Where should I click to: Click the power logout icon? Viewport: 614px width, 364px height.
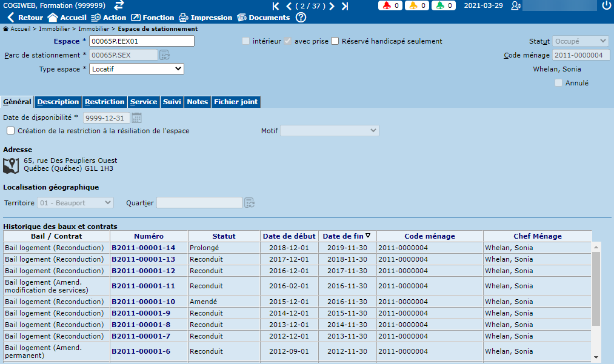click(x=607, y=5)
